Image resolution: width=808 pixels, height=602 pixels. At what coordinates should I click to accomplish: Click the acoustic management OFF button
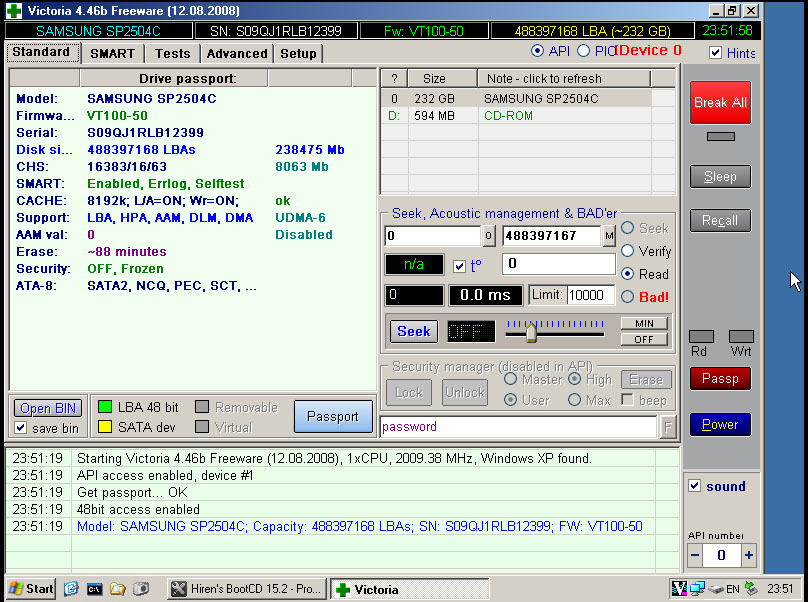pos(644,339)
